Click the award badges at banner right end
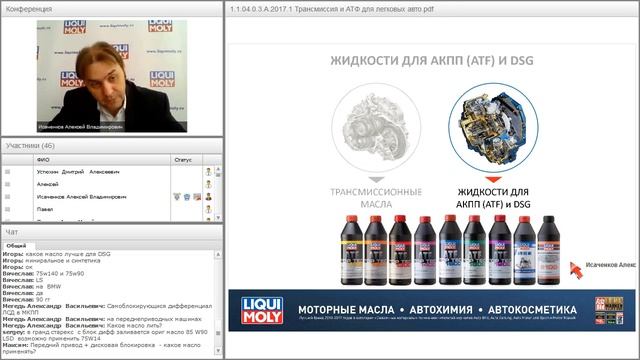This screenshot has height=360, width=640. pyautogui.click(x=609, y=311)
